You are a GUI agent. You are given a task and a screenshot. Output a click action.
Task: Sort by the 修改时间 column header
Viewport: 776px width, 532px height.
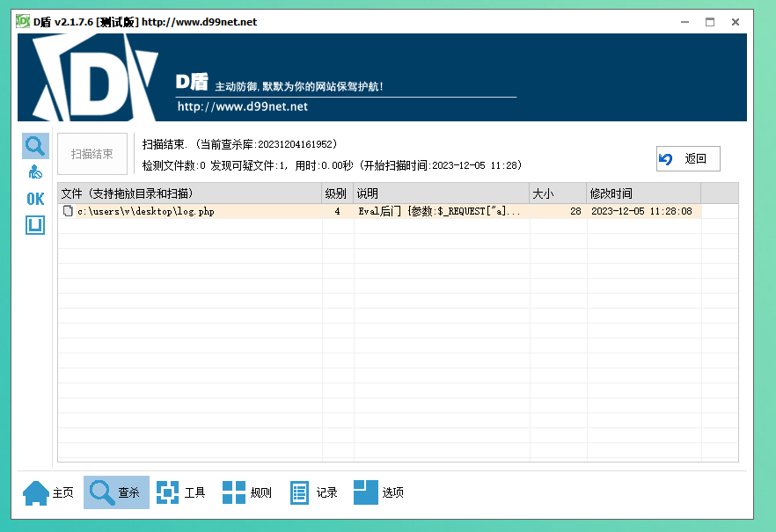pyautogui.click(x=644, y=193)
